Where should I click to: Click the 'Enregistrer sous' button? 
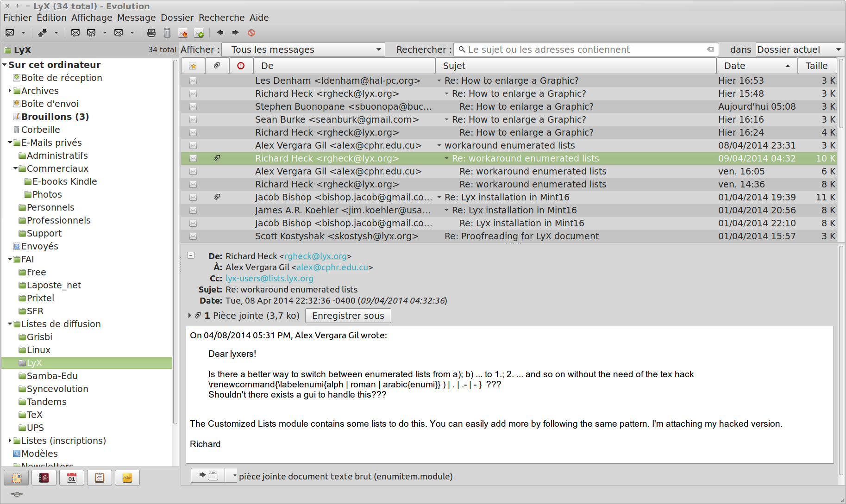point(348,316)
